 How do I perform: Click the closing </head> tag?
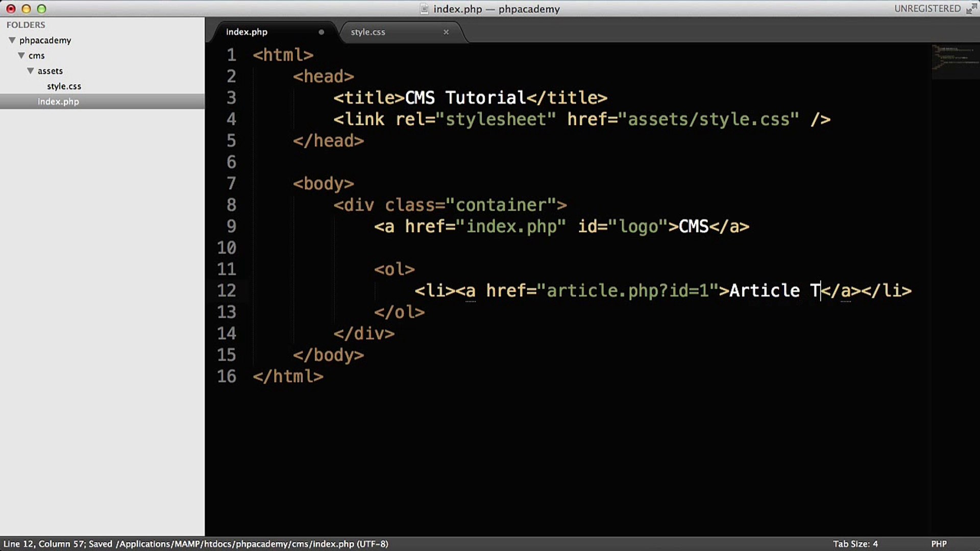pos(328,140)
